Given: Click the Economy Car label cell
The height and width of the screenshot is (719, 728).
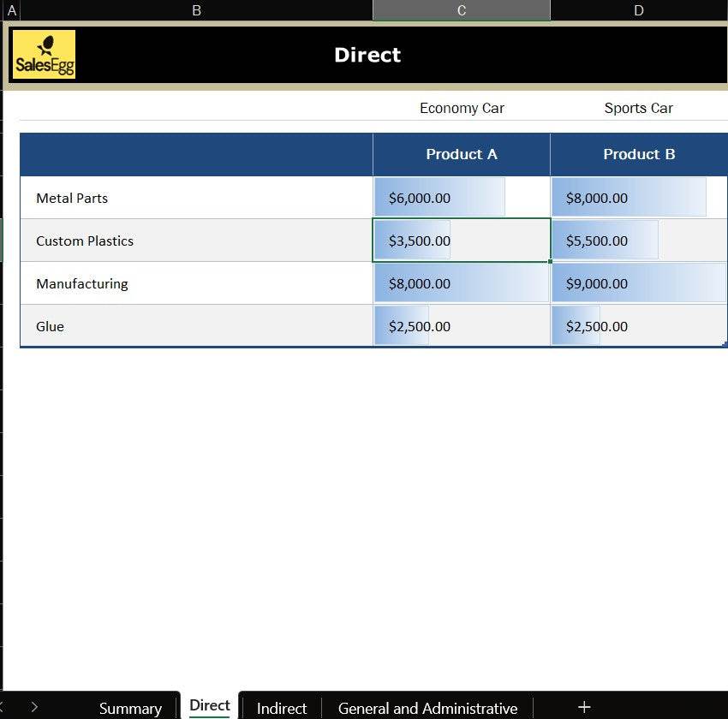Looking at the screenshot, I should tap(462, 108).
